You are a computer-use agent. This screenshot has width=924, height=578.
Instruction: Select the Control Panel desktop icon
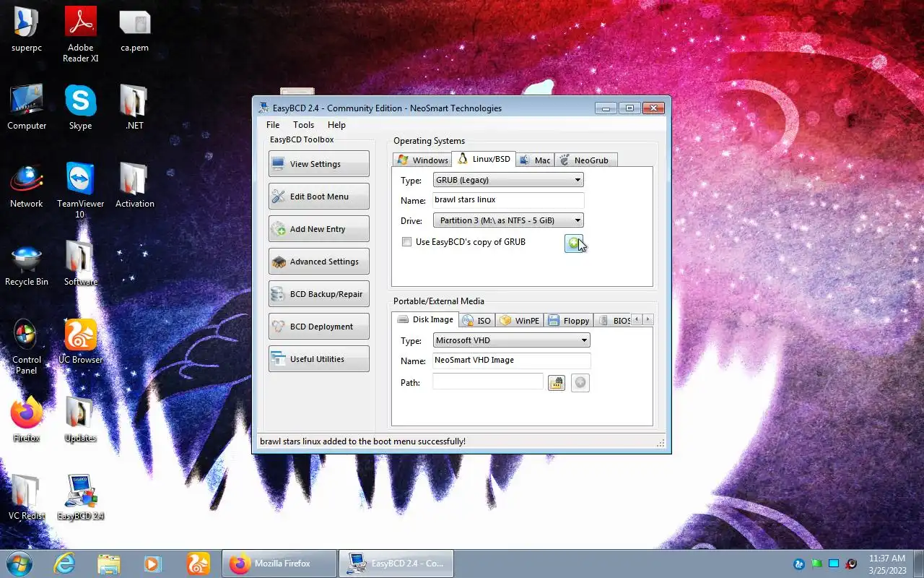click(x=27, y=347)
